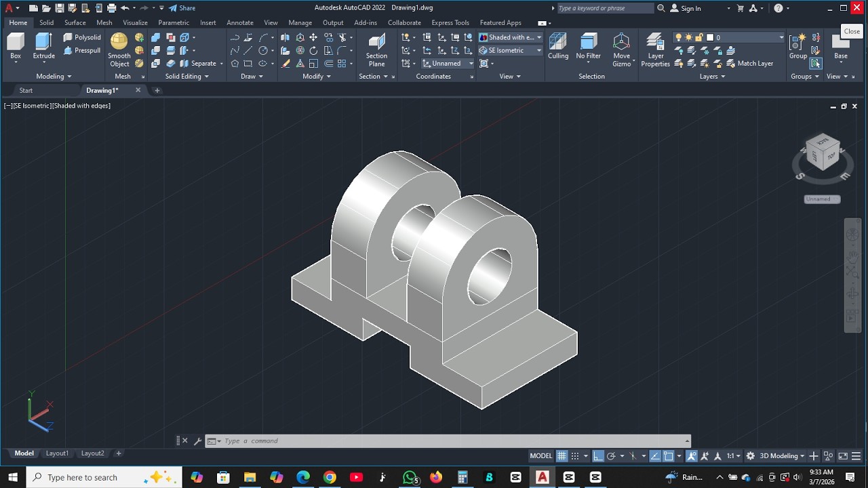Activate the Presspull tool
Viewport: 868px width, 488px height.
82,50
